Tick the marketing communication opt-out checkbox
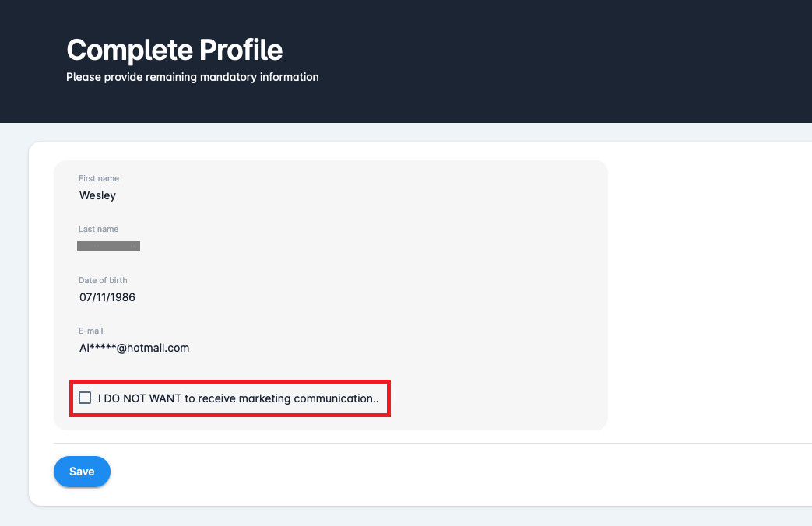 (x=86, y=398)
